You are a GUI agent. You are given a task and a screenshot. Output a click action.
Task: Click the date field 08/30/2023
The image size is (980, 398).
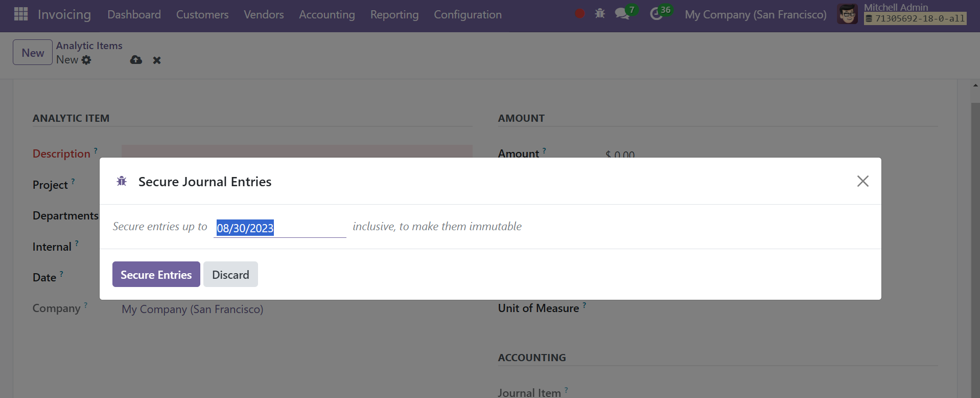(x=279, y=228)
